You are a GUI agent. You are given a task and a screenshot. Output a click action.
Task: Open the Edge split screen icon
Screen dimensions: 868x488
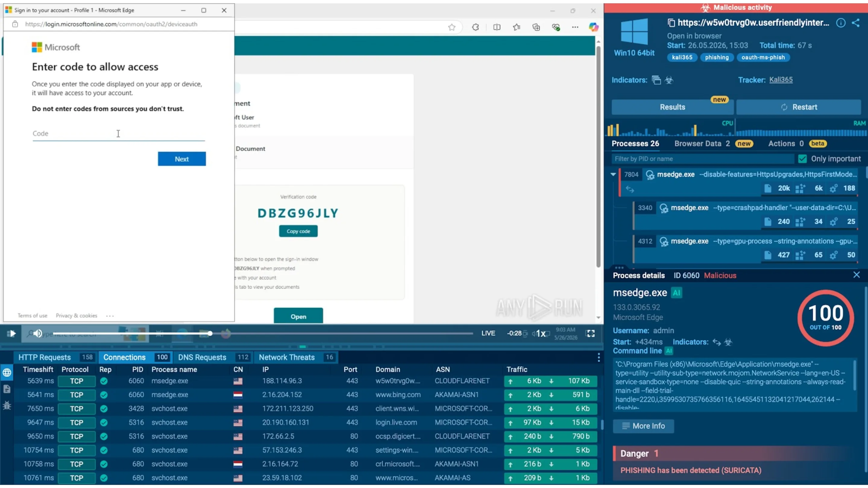[x=497, y=27]
